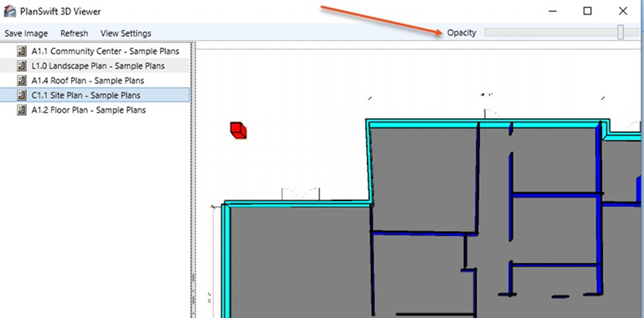Click the PlanSwift app icon in title bar
Viewport: 644px width, 318px height.
point(10,11)
